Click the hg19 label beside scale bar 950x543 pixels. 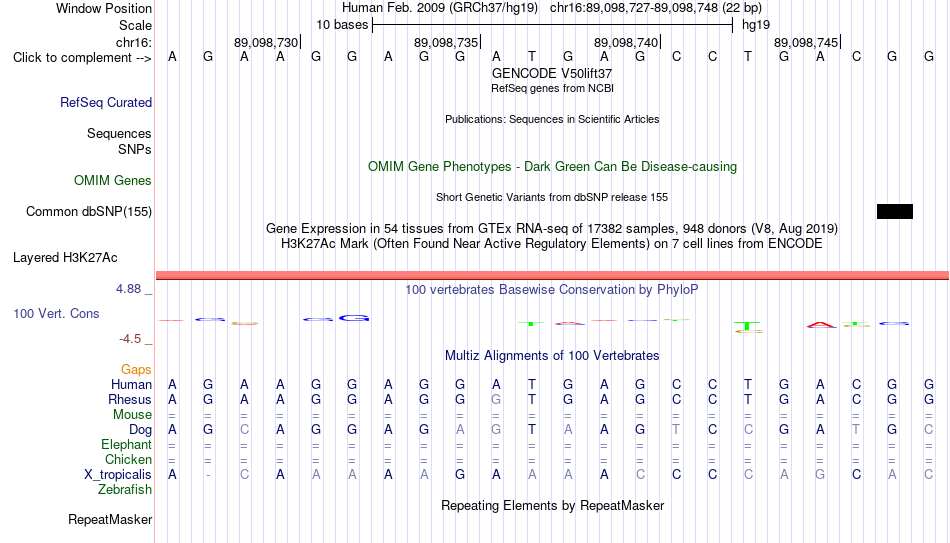[756, 25]
